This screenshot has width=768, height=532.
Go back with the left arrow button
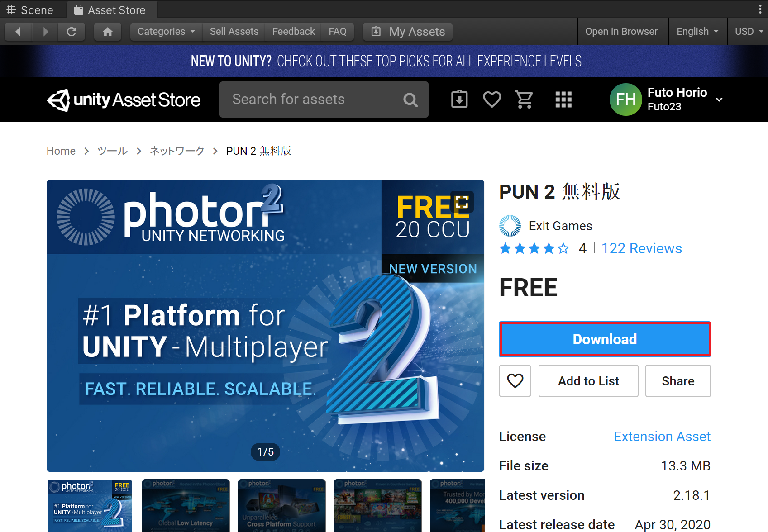[18, 32]
